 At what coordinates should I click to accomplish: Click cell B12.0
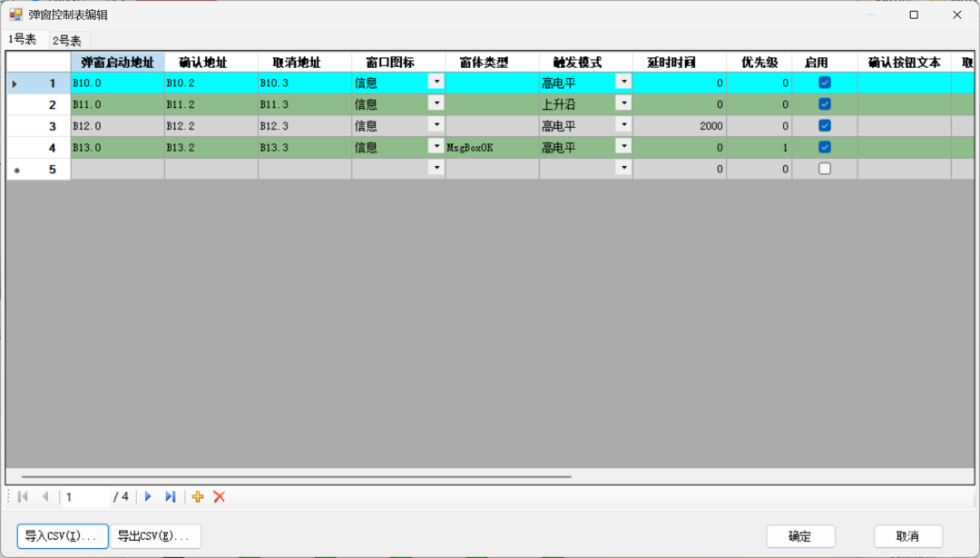(117, 126)
